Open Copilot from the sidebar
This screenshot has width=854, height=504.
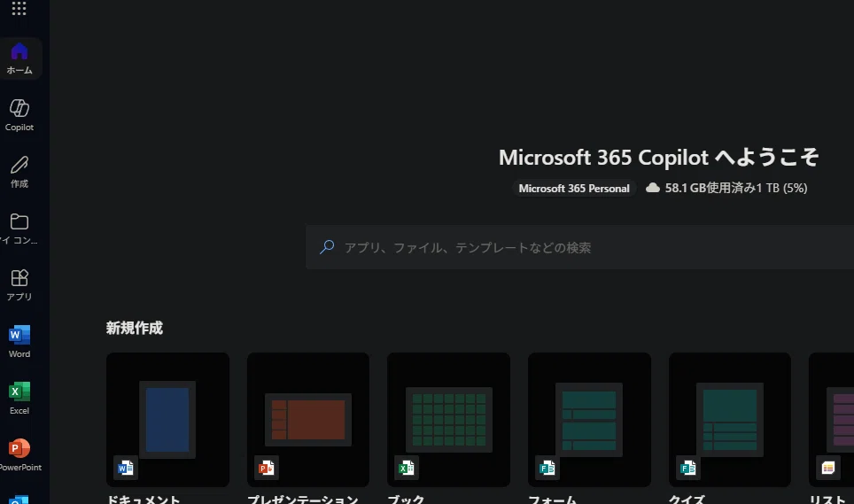[19, 115]
